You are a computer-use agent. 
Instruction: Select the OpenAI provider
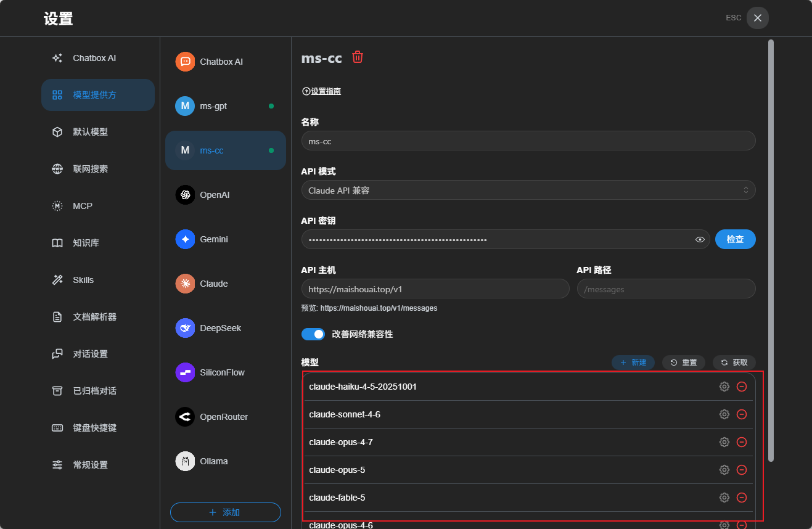tap(226, 195)
